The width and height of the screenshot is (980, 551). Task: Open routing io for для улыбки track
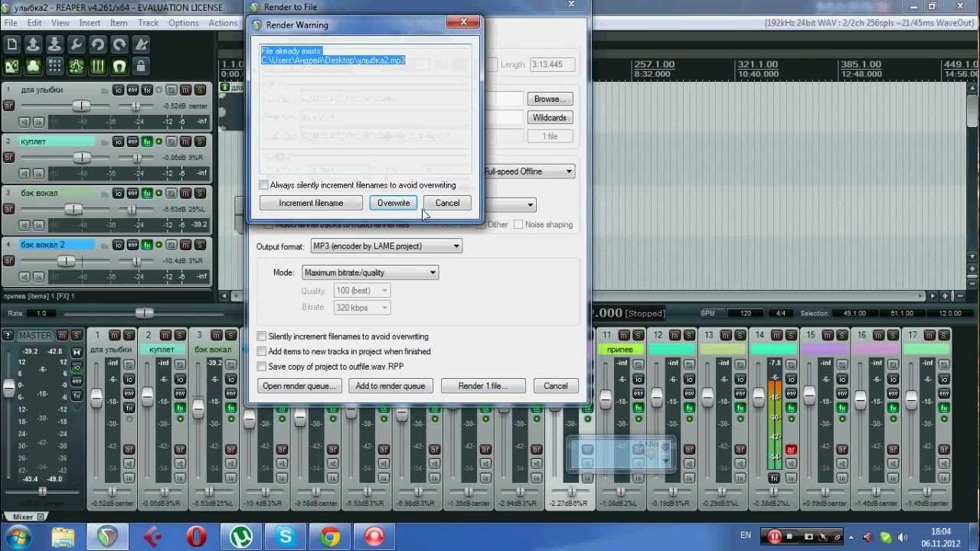pos(118,90)
